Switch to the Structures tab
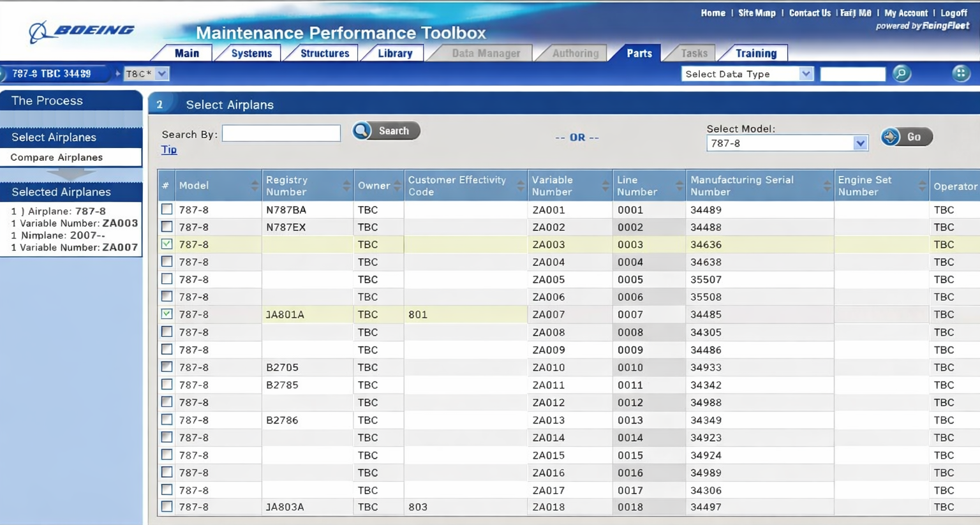Viewport: 980px width, 525px height. (x=325, y=53)
